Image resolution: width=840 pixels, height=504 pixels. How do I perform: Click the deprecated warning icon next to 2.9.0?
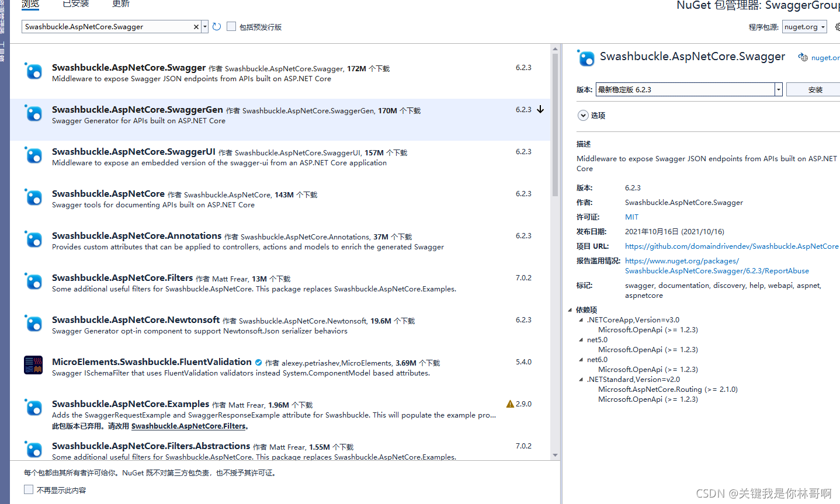(x=510, y=404)
